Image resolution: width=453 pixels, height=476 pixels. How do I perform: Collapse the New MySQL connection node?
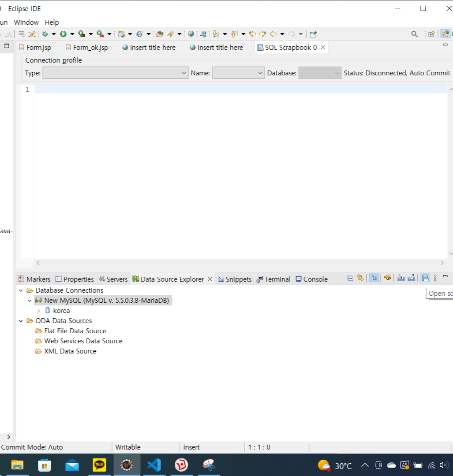[30, 301]
